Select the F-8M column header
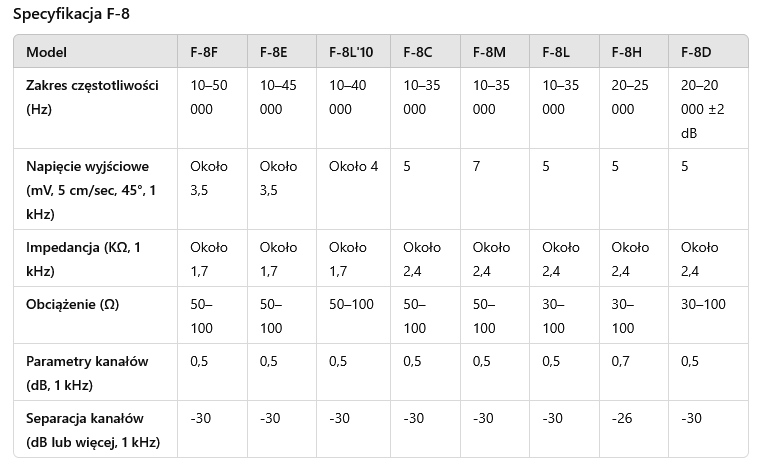 (489, 52)
